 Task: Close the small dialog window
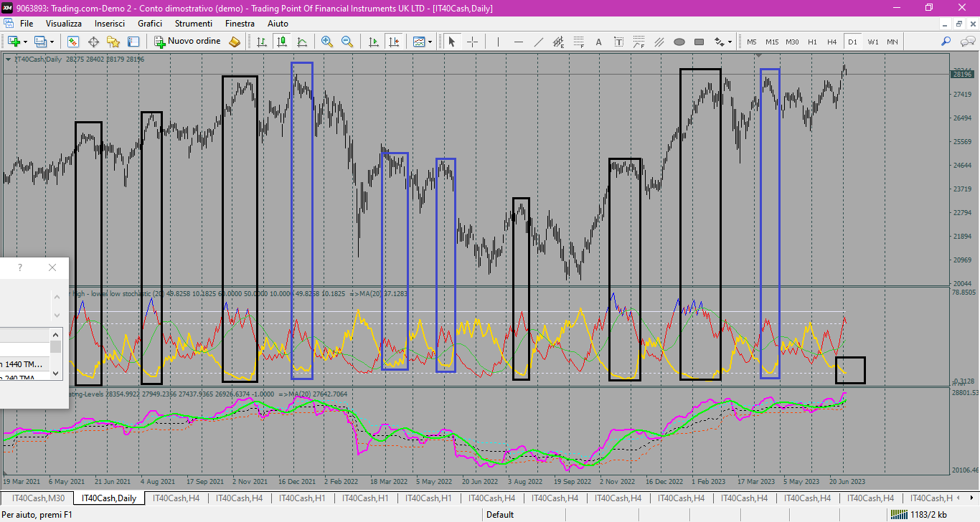[x=52, y=267]
